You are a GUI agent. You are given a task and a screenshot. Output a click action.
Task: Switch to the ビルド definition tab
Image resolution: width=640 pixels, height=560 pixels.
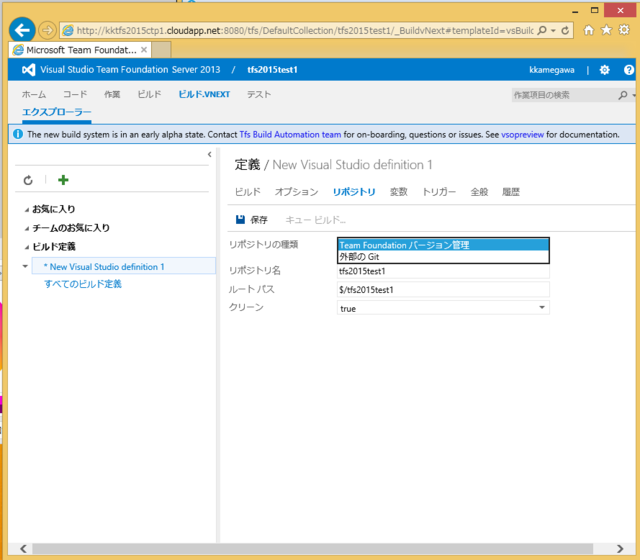247,192
